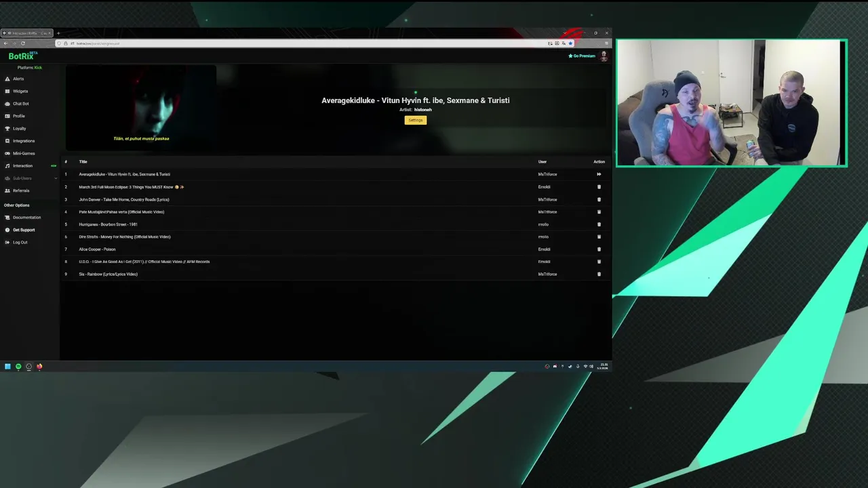Delete Hurriganes Bourbon Street request
Image resolution: width=868 pixels, height=488 pixels.
599,224
